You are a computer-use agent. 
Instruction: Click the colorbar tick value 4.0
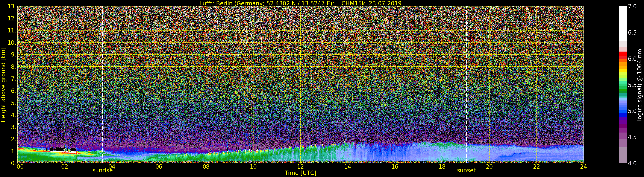pos(632,163)
